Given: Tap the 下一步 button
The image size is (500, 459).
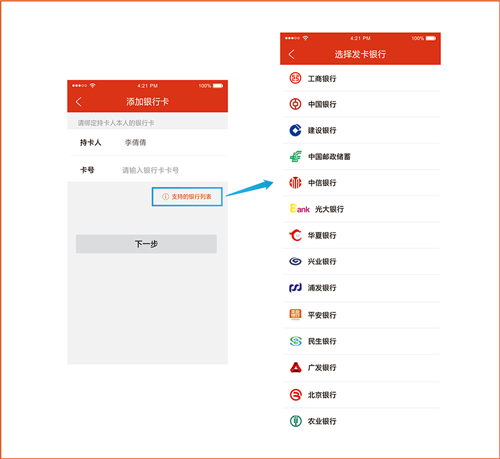Looking at the screenshot, I should click(x=146, y=244).
